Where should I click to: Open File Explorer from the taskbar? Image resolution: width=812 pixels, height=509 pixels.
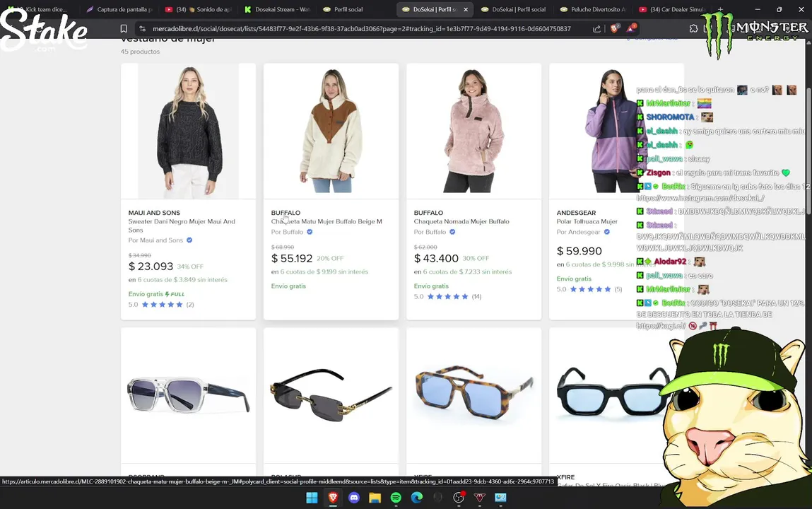click(x=375, y=498)
